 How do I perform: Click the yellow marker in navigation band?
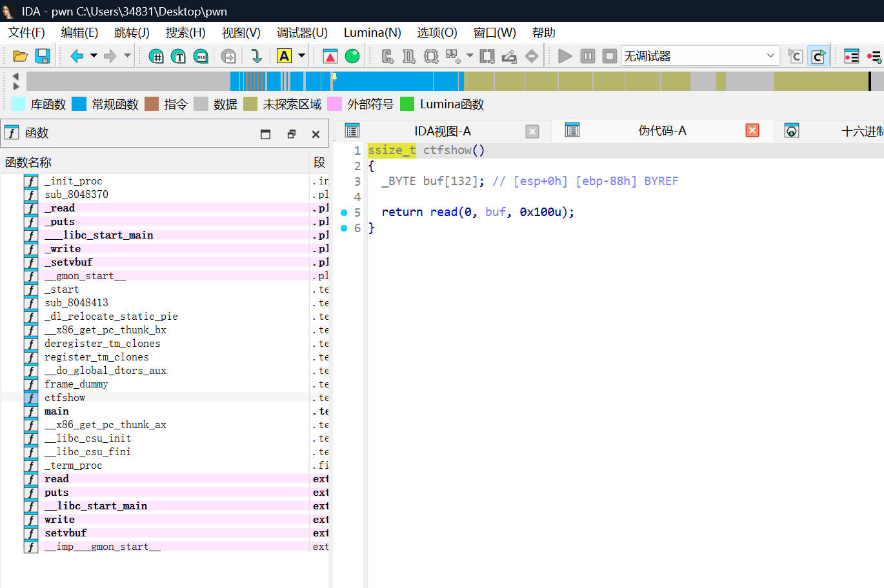(x=334, y=77)
